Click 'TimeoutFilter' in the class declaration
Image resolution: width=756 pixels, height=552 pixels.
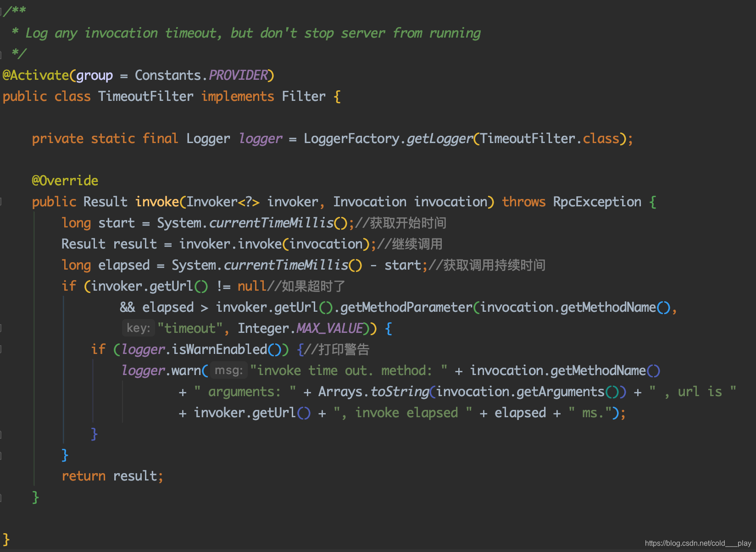tap(145, 96)
